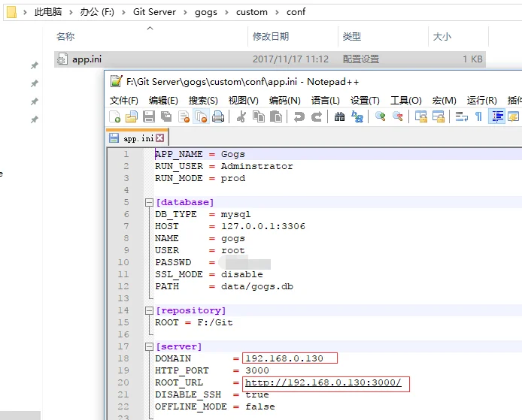Click the folder icon in address bar
522x420 pixels.
[x=11, y=12]
